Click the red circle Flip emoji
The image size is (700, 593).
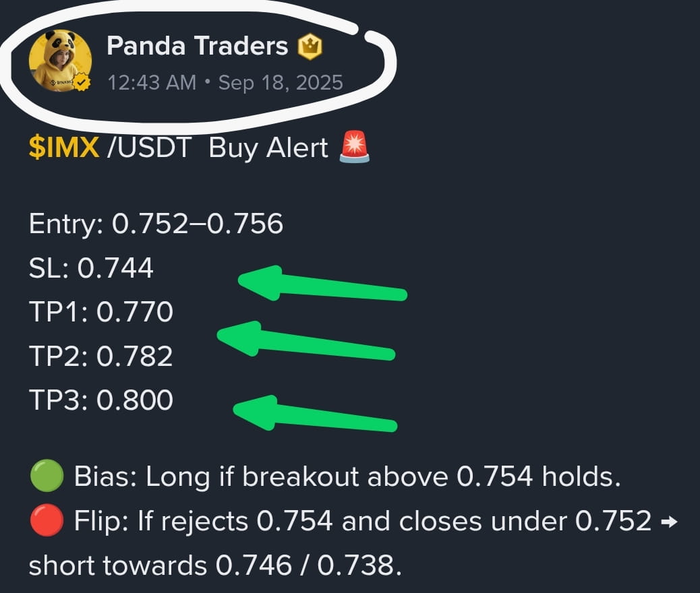tap(47, 520)
